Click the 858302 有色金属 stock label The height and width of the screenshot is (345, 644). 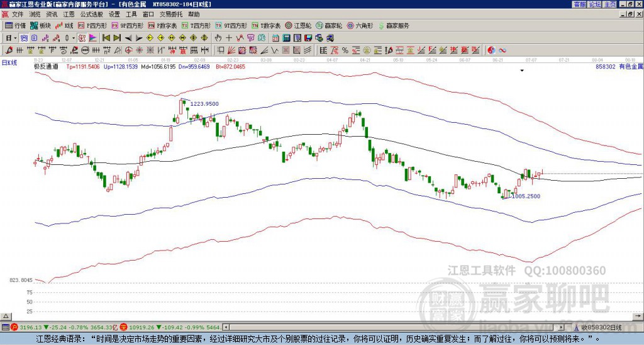pos(619,66)
